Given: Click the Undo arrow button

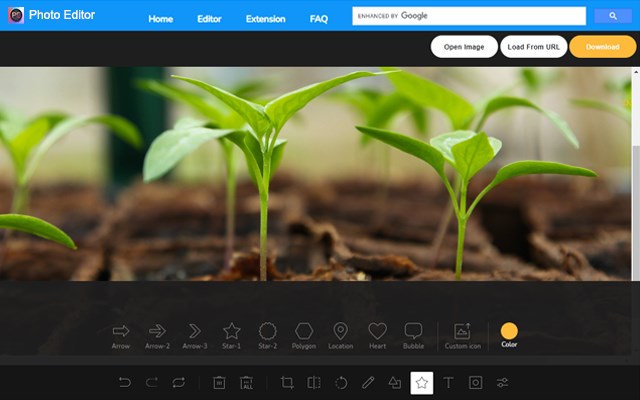Looking at the screenshot, I should coord(124,382).
